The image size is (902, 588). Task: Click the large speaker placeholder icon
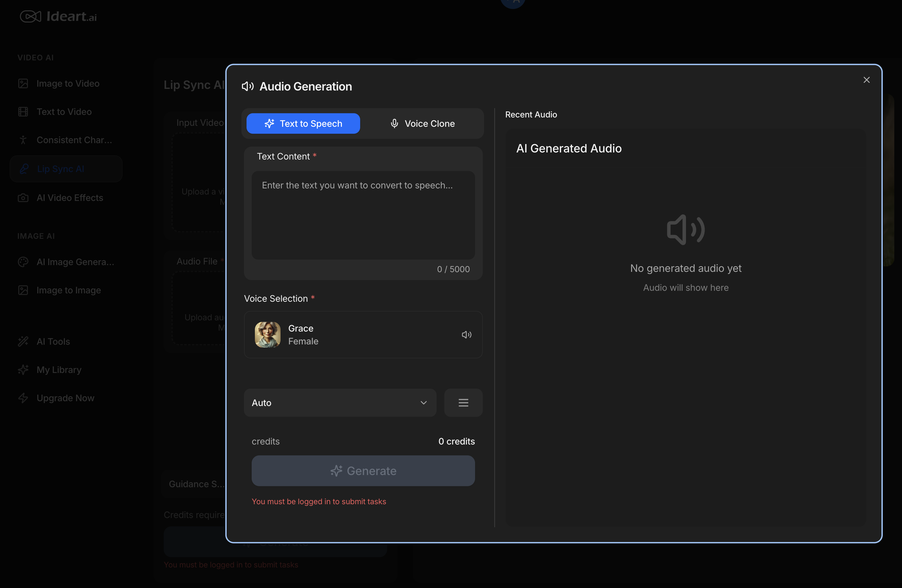pyautogui.click(x=686, y=230)
